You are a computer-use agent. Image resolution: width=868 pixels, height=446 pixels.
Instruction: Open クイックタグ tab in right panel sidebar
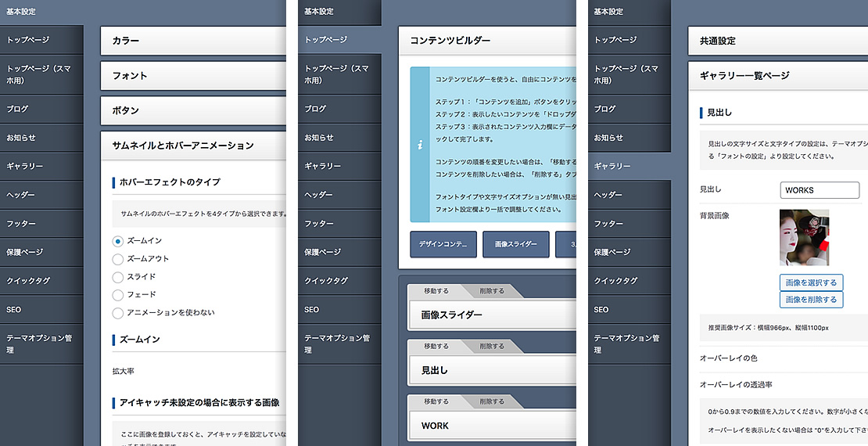629,281
